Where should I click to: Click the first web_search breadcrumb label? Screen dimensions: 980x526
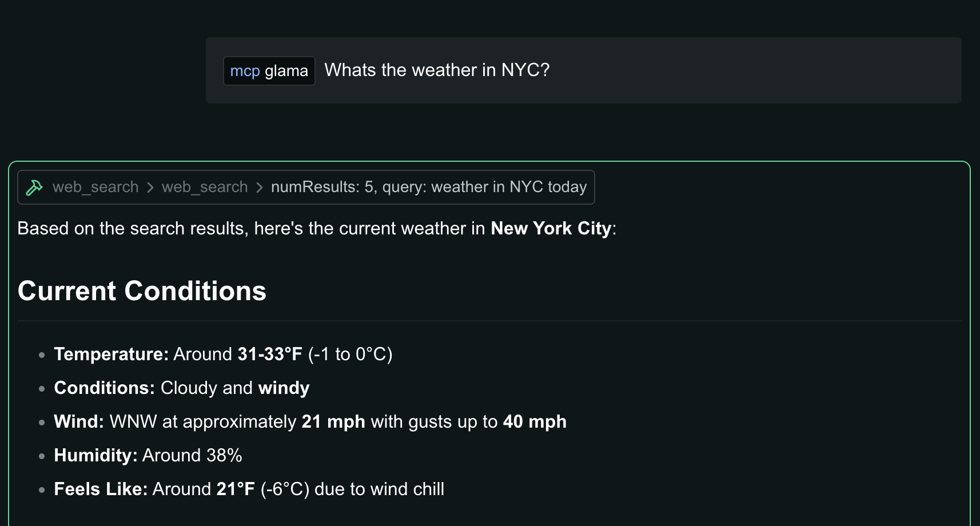click(95, 188)
